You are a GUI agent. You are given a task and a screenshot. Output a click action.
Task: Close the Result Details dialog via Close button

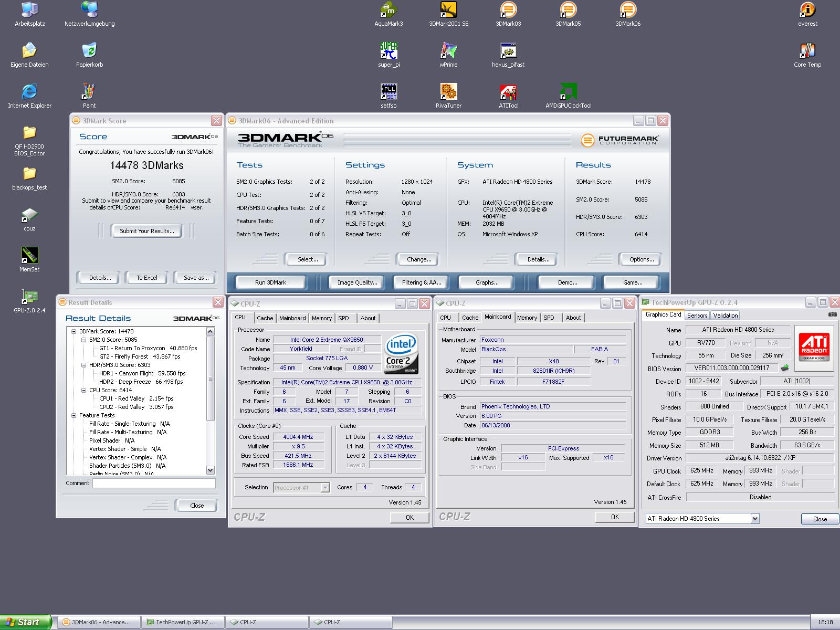(197, 506)
